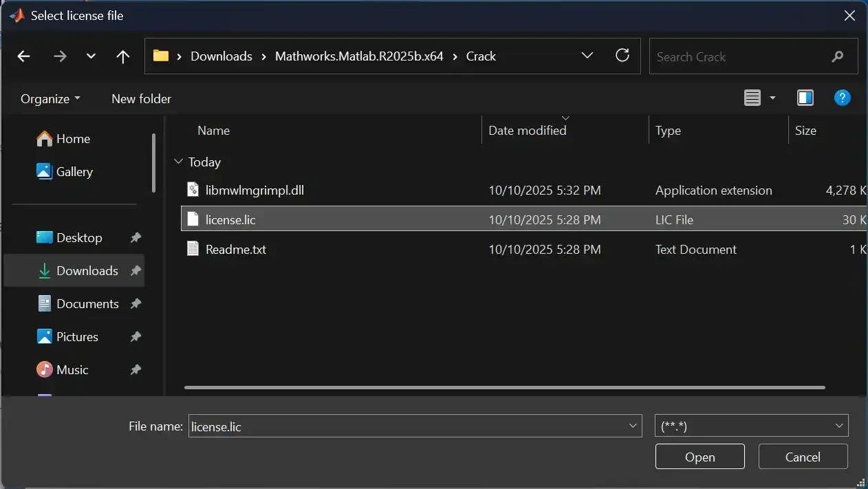Image resolution: width=868 pixels, height=489 pixels.
Task: Open the (**.*) file type filter dropdown
Action: [x=752, y=426]
